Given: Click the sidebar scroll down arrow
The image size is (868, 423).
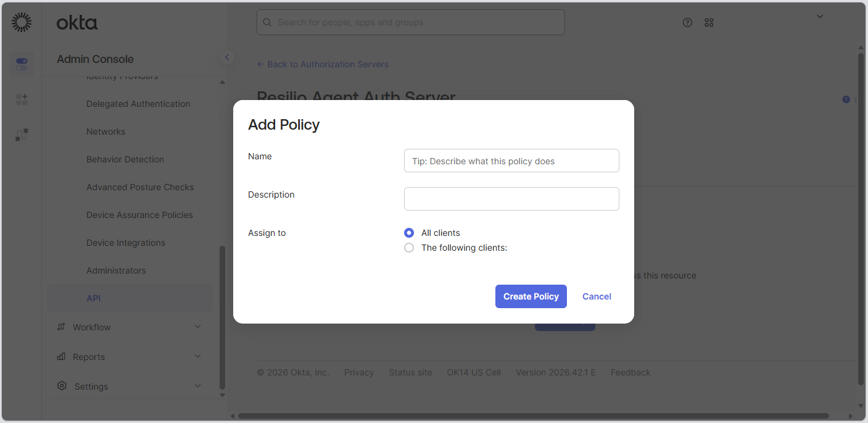Looking at the screenshot, I should coord(223,395).
